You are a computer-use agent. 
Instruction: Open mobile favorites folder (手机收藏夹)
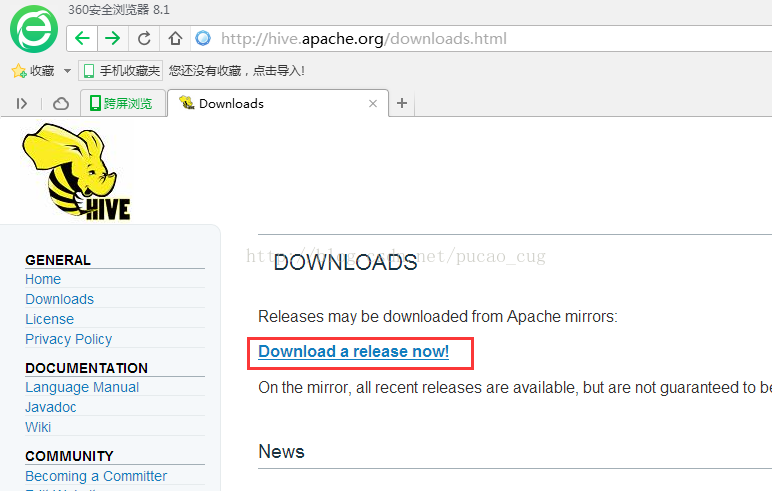(x=120, y=71)
